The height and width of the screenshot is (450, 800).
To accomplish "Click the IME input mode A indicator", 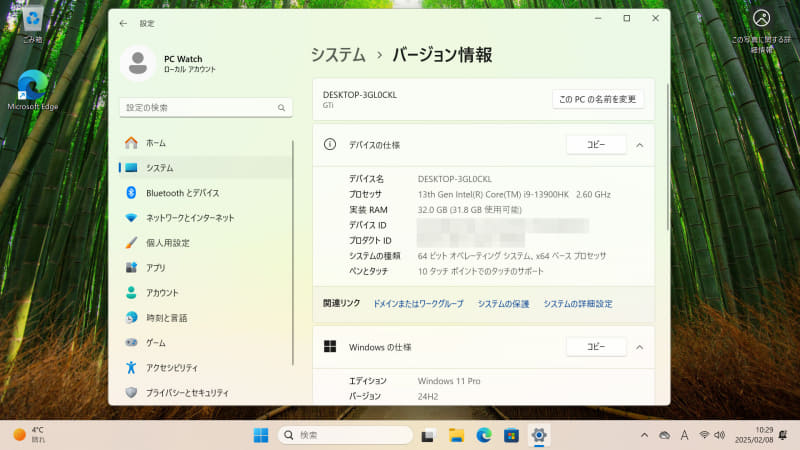I will click(x=684, y=435).
